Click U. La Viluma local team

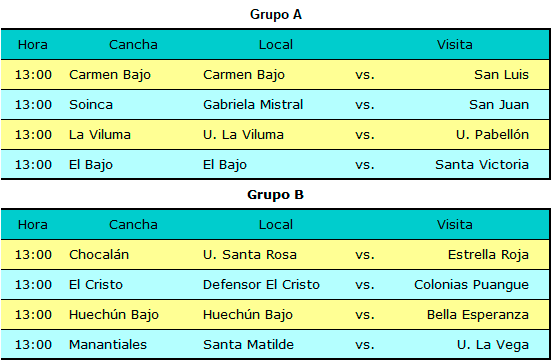(243, 134)
